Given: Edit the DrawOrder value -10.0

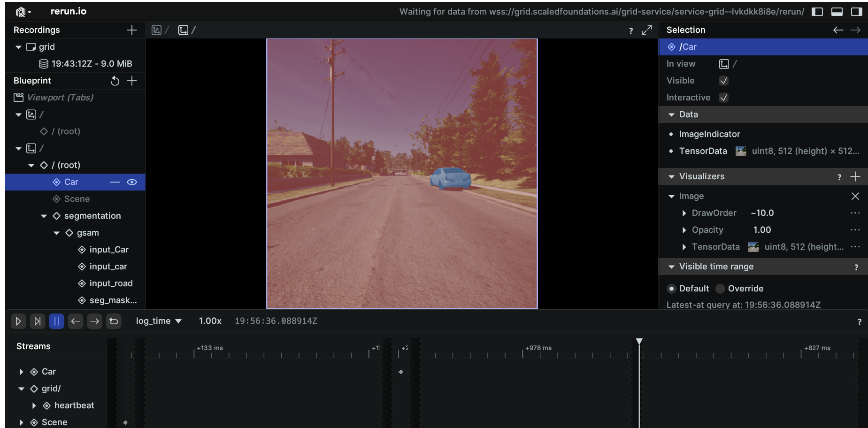Looking at the screenshot, I should 762,213.
